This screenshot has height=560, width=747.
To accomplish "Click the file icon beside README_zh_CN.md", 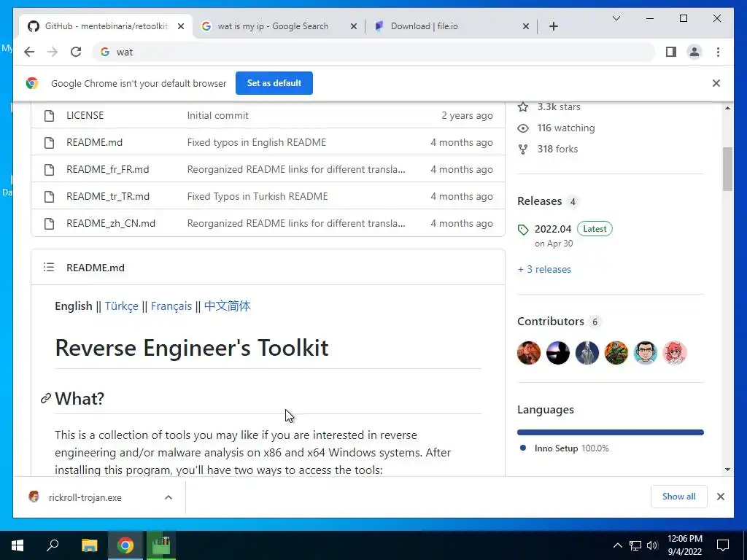I will pos(49,223).
